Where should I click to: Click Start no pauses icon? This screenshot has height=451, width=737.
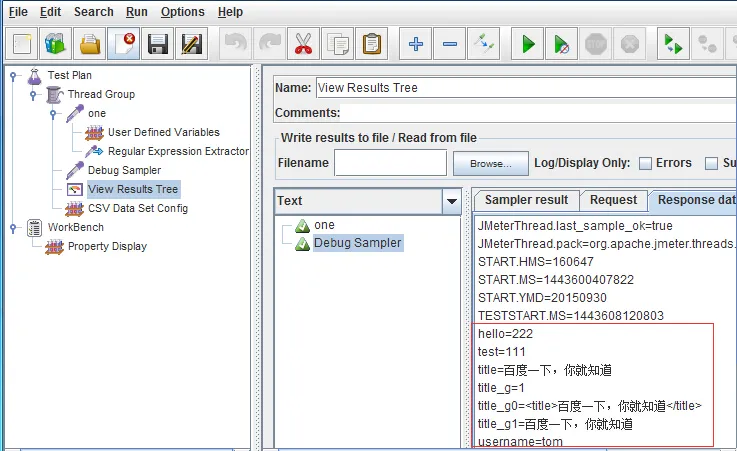click(x=561, y=44)
